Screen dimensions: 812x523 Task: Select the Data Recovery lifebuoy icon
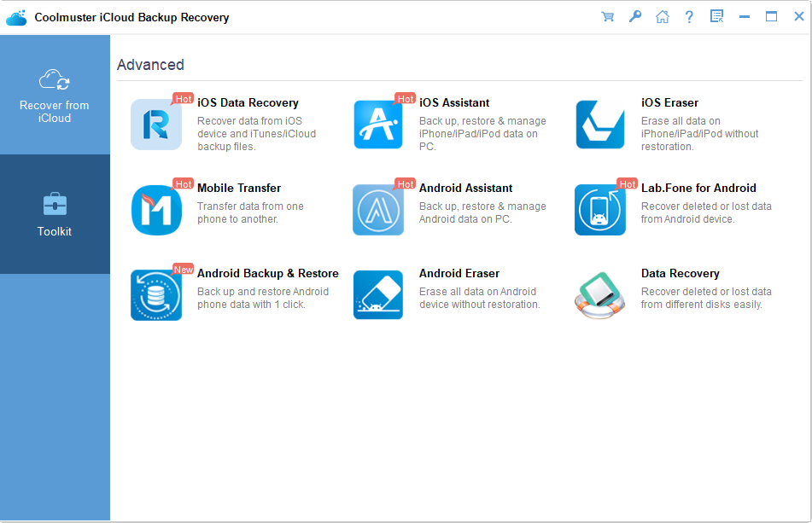pyautogui.click(x=599, y=295)
